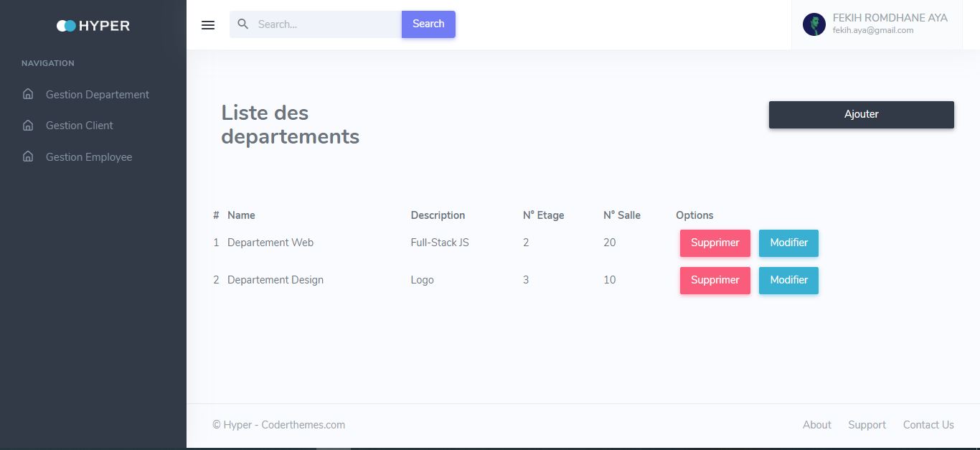
Task: Click the home icon beside Gestion Employee
Action: [x=28, y=156]
